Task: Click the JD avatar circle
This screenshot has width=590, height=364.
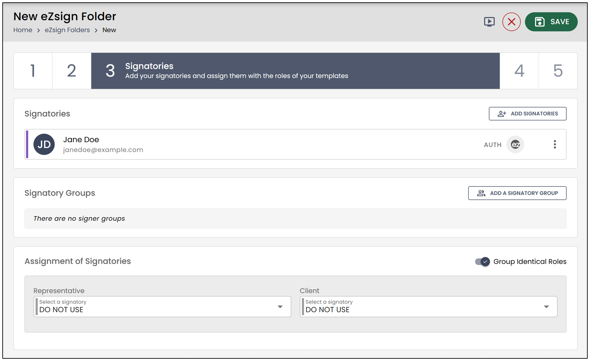Action: pos(44,144)
